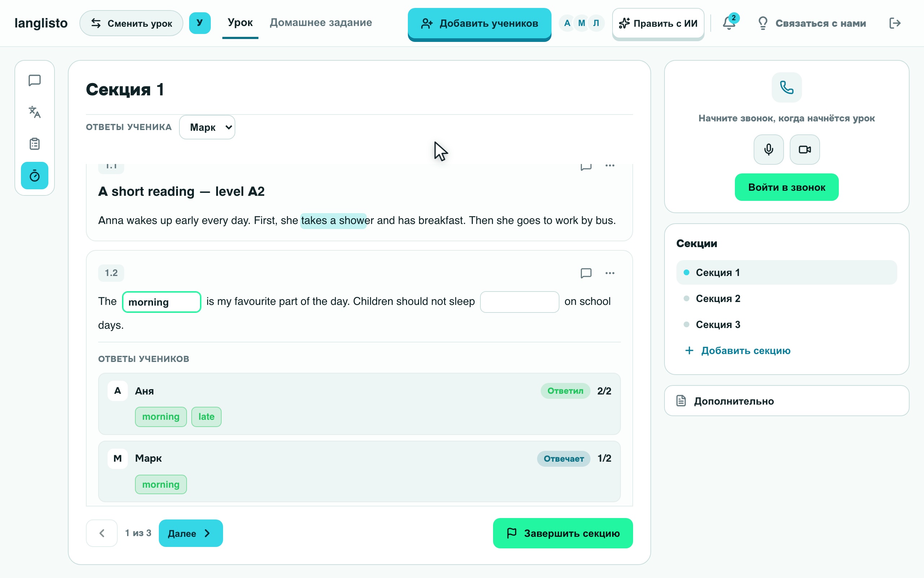Go to previous page arrow
The width and height of the screenshot is (924, 578).
101,533
